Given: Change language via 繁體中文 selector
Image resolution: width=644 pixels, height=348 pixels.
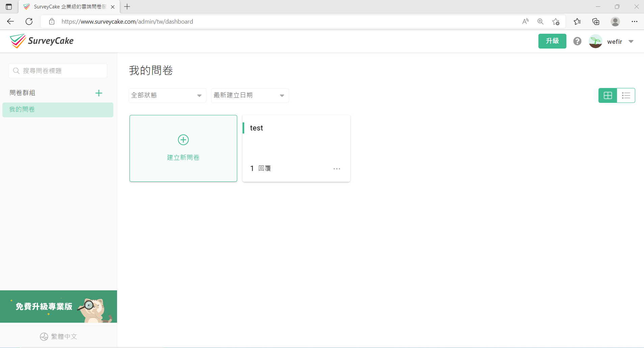Looking at the screenshot, I should pos(59,337).
